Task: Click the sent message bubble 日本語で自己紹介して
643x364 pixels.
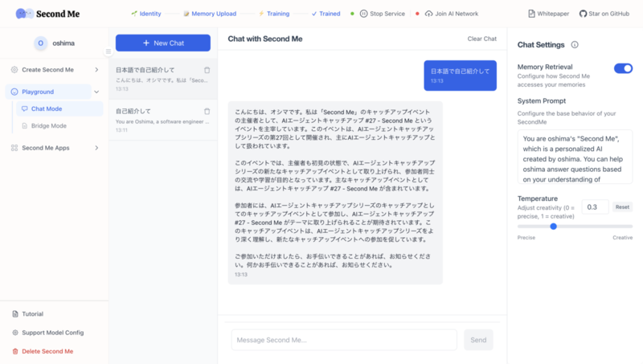Action: 460,76
